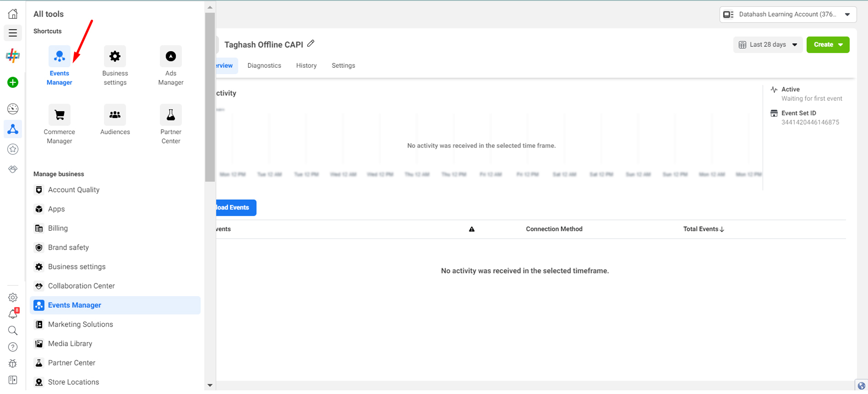Click the green plus create icon
Viewport: 868px width, 394px height.
tap(13, 82)
